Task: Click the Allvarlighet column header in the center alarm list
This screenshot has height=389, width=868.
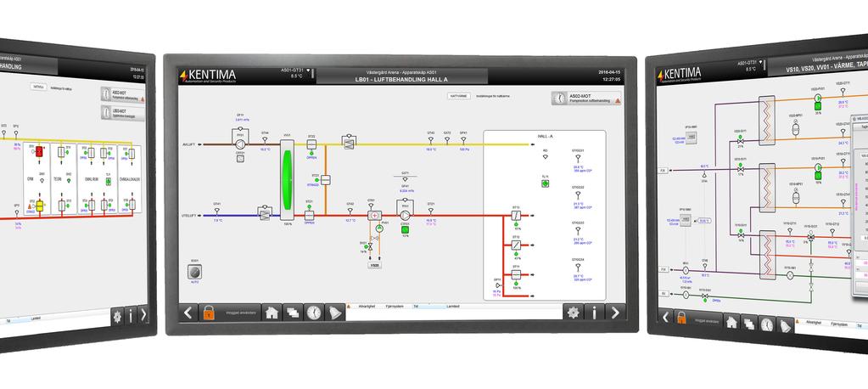Action: pyautogui.click(x=368, y=306)
